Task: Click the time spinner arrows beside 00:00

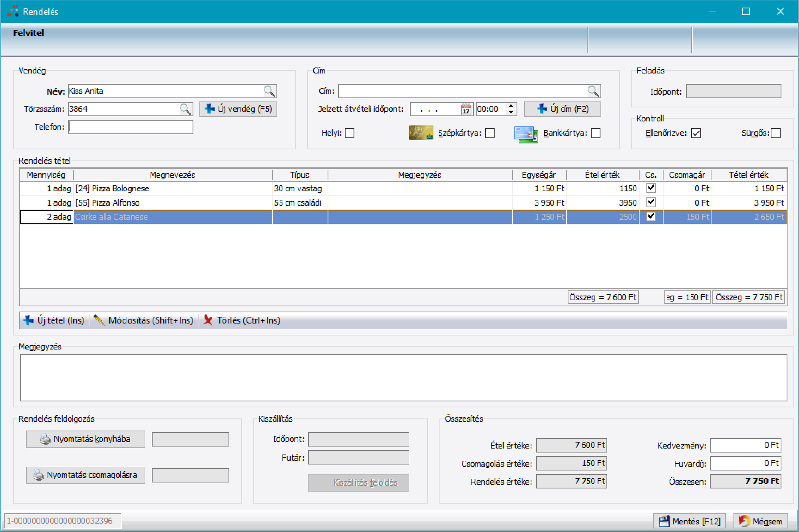Action: pyautogui.click(x=511, y=109)
